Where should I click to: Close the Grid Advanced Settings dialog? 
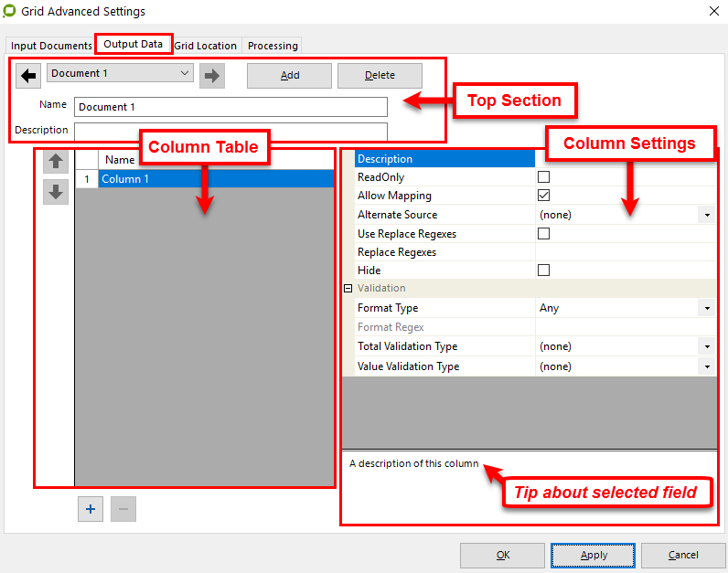pyautogui.click(x=712, y=12)
